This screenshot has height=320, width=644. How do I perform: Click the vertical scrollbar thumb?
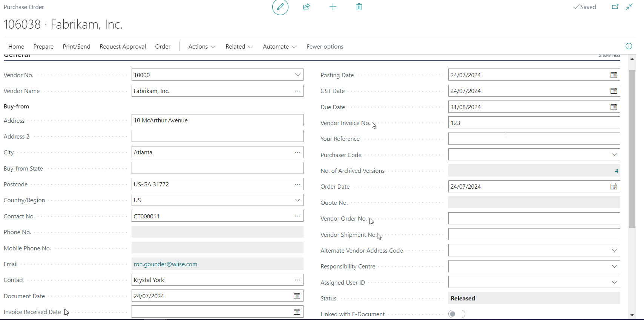pos(632,149)
